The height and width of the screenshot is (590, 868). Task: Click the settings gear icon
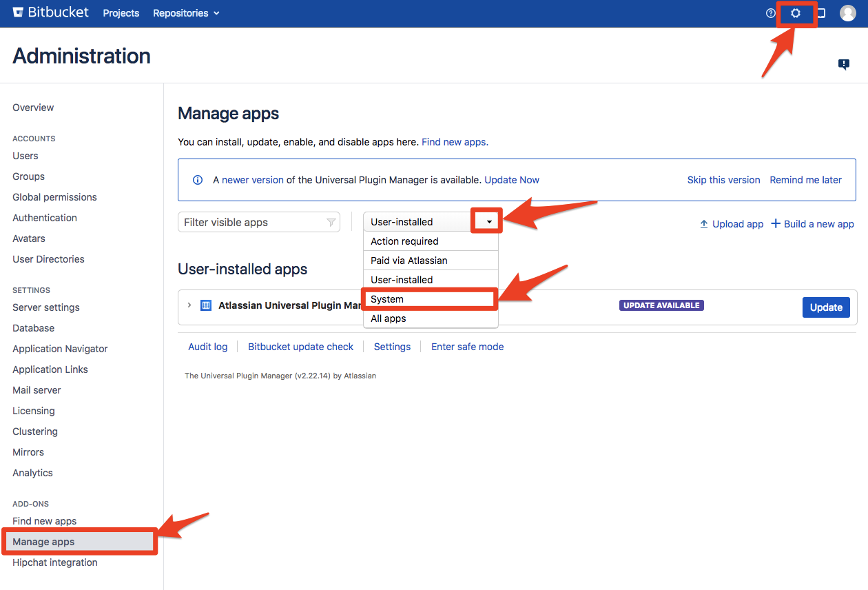(796, 13)
